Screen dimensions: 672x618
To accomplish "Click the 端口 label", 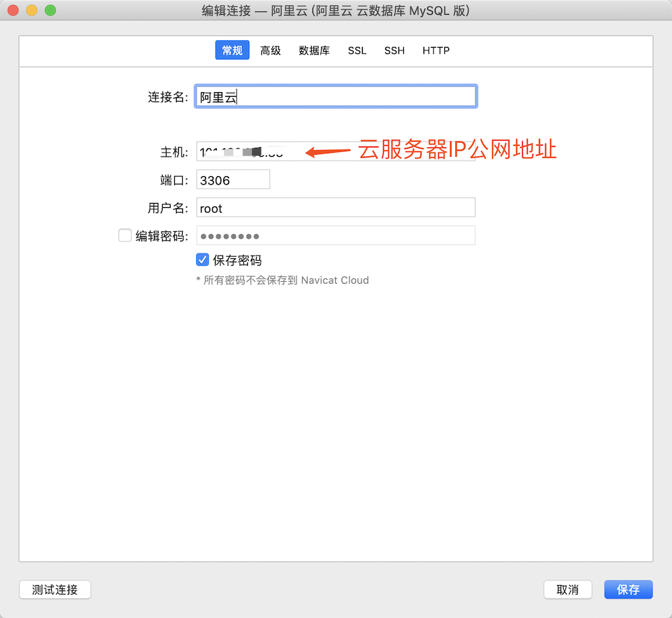I will (x=174, y=180).
